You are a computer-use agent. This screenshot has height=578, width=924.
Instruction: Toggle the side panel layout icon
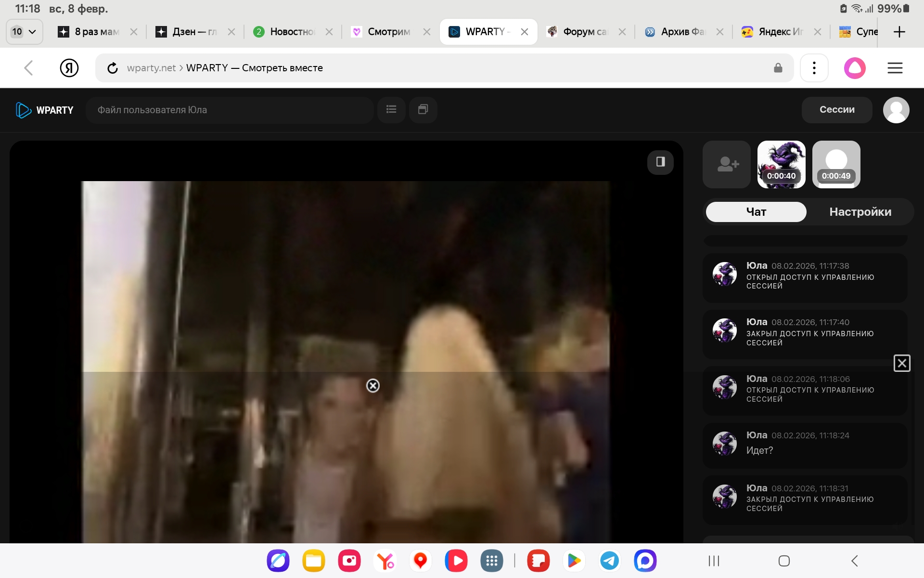[660, 162]
